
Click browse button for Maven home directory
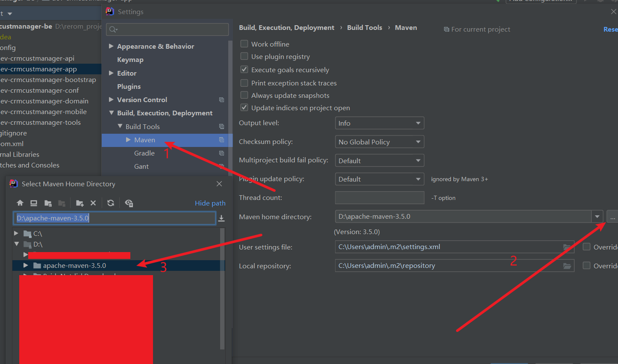(x=612, y=217)
